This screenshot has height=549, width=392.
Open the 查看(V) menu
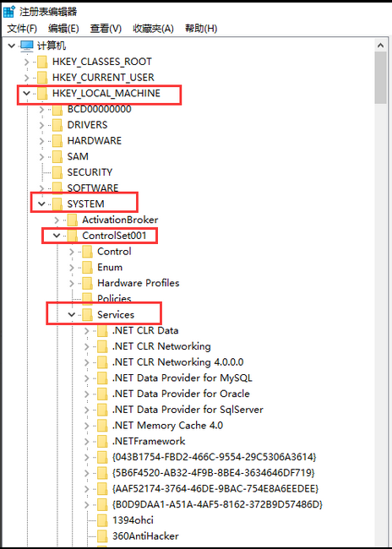tap(106, 29)
